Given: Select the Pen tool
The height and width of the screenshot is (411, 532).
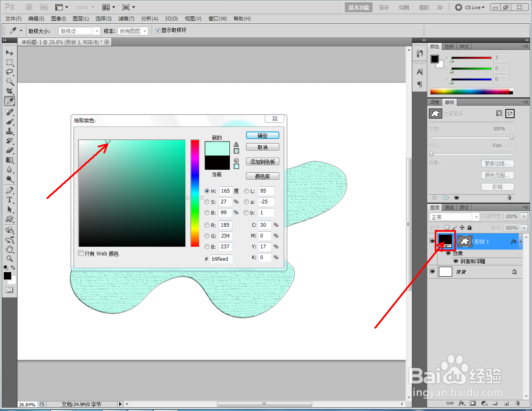Looking at the screenshot, I should [x=10, y=190].
